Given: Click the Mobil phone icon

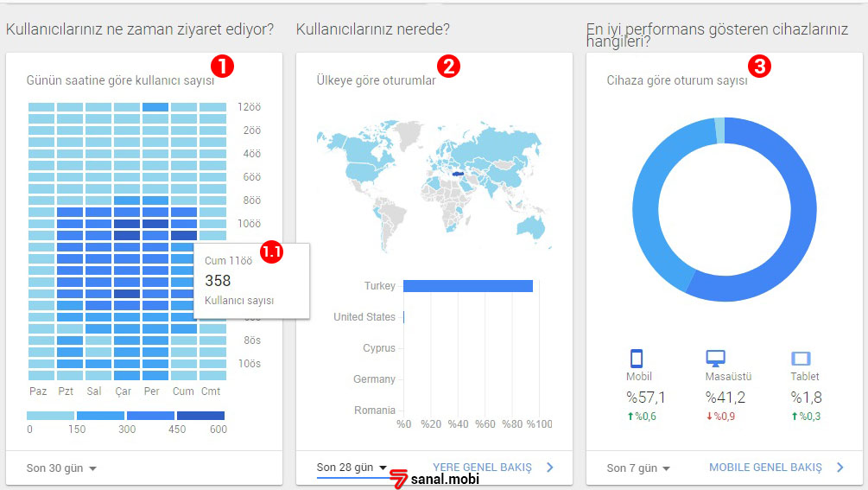Looking at the screenshot, I should point(637,359).
